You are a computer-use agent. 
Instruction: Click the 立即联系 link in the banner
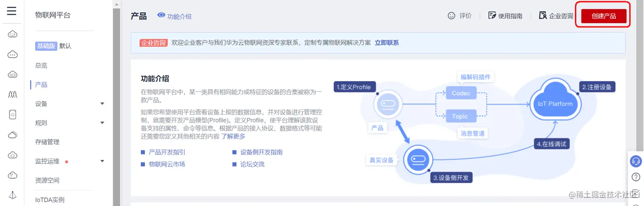(x=387, y=43)
